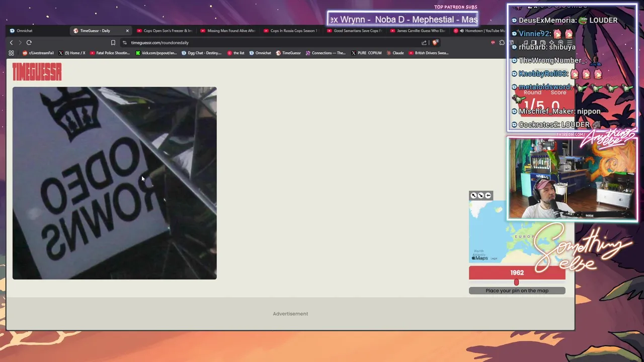644x362 pixels.
Task: Open British Drivers Swea... bookmark
Action: pos(428,53)
